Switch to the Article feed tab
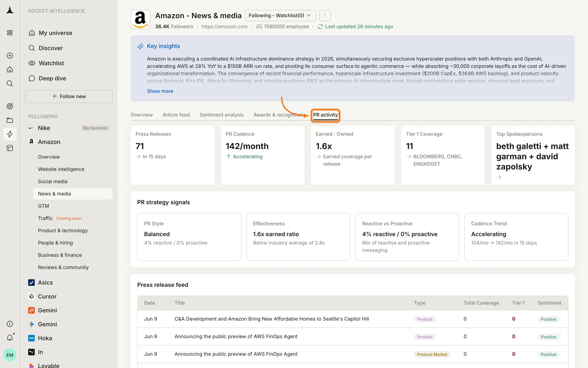Screen dimensions: 588x368 tap(176, 115)
